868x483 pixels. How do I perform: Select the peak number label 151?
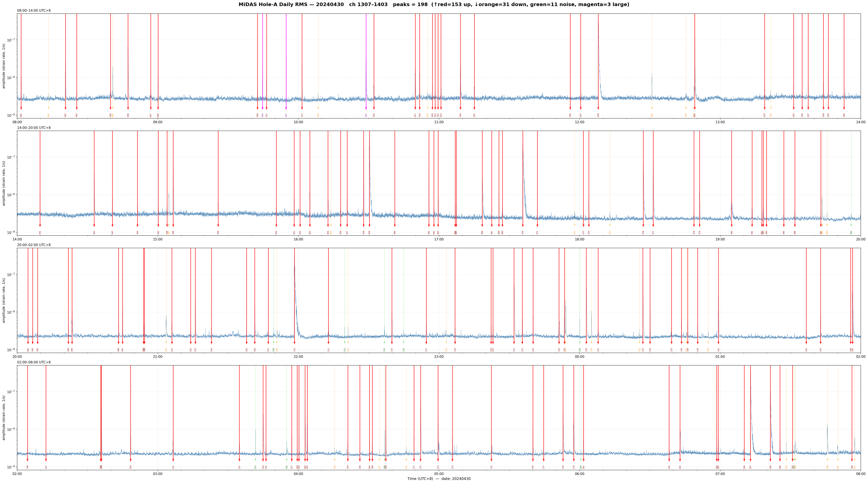pyautogui.click(x=173, y=467)
